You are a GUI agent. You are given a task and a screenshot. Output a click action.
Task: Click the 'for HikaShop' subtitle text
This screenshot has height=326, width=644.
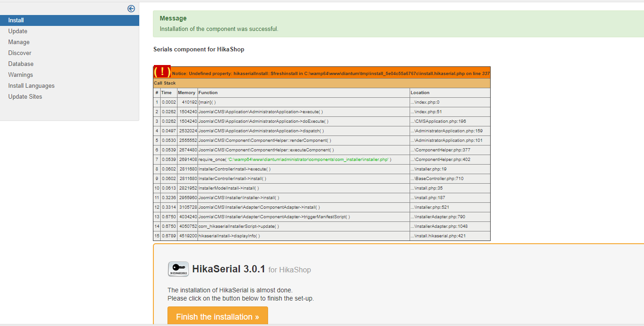coord(290,270)
